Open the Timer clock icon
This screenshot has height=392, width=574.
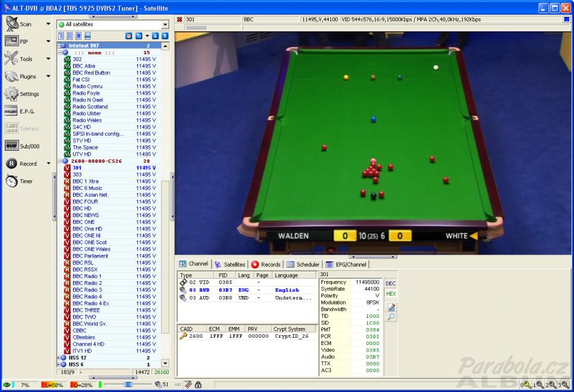(x=11, y=181)
